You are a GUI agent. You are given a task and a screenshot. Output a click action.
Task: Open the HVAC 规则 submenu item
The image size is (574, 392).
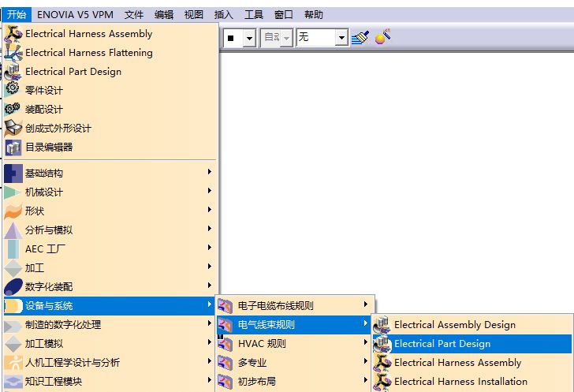click(x=293, y=344)
